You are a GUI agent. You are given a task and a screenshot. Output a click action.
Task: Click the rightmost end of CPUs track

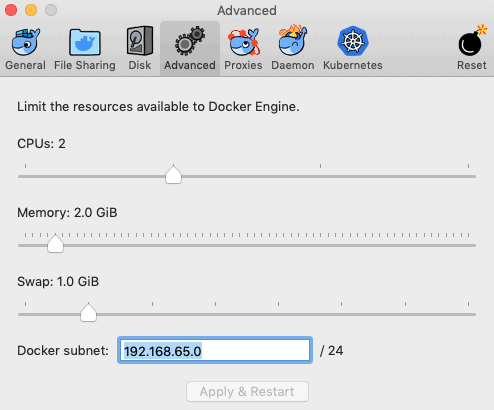coord(473,176)
